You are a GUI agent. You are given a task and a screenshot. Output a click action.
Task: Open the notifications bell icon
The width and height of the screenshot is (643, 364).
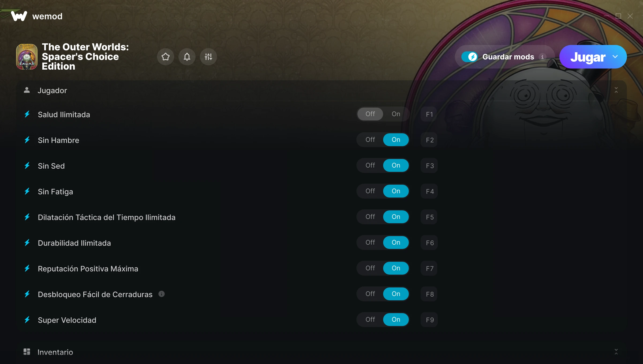pyautogui.click(x=187, y=57)
